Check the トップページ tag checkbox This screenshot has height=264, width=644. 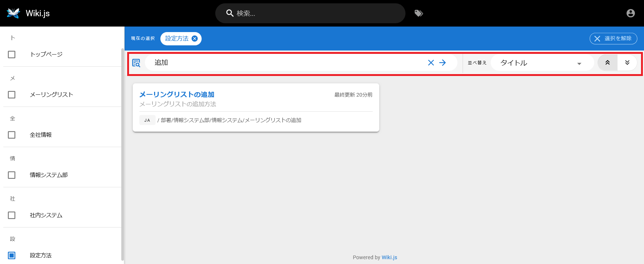pos(12,55)
